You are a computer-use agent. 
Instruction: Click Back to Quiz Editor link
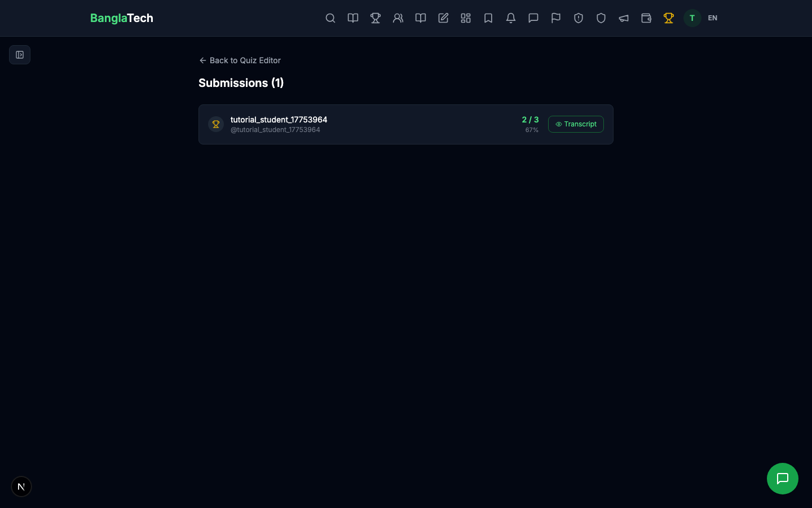click(239, 60)
